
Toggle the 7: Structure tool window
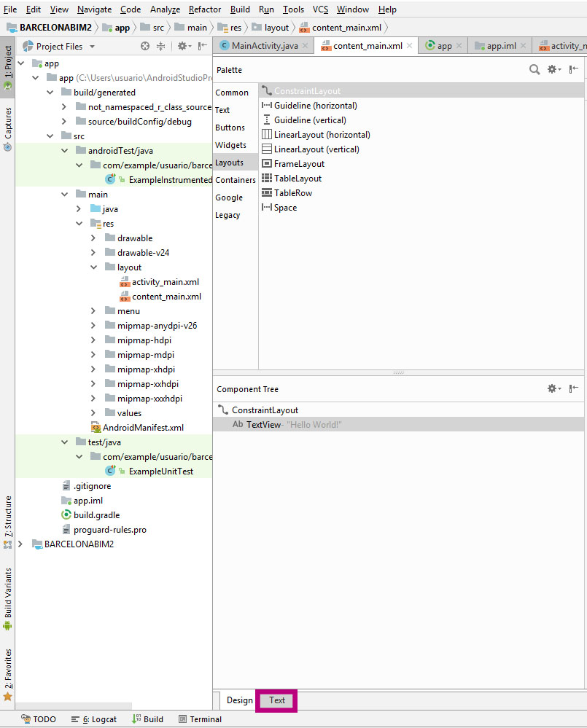coord(7,521)
